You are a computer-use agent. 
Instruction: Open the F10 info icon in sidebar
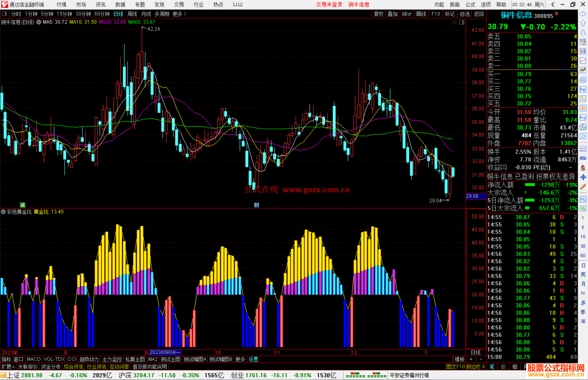(583, 89)
